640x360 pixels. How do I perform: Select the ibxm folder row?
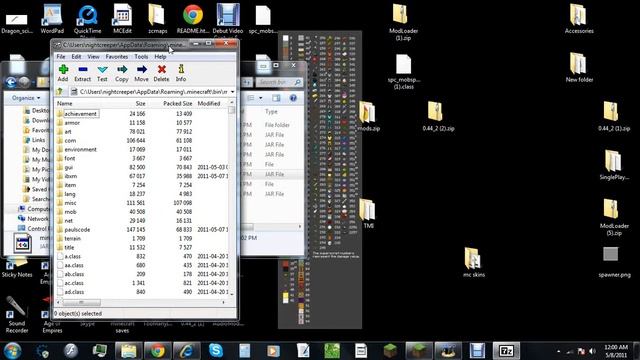[x=142, y=176]
